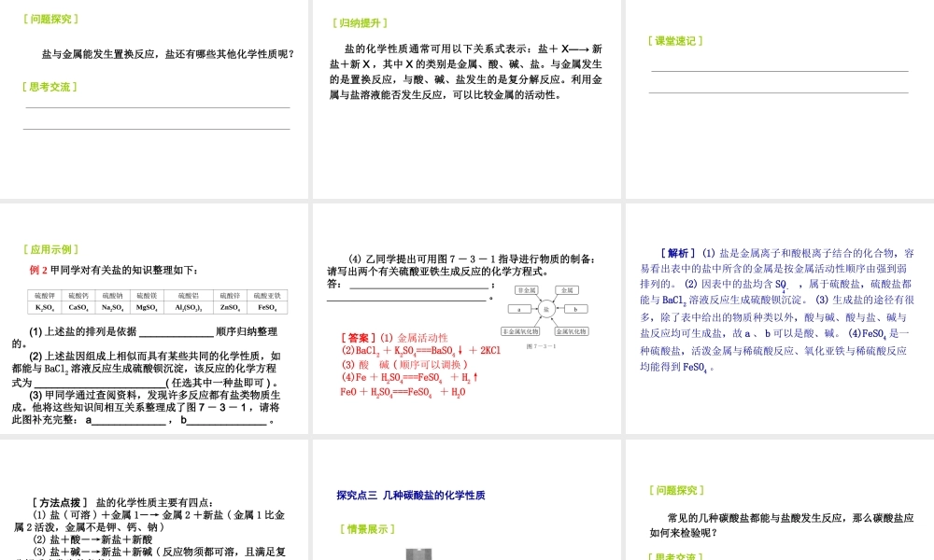
Task: Click the red 例 2 label
Action: pyautogui.click(x=38, y=270)
